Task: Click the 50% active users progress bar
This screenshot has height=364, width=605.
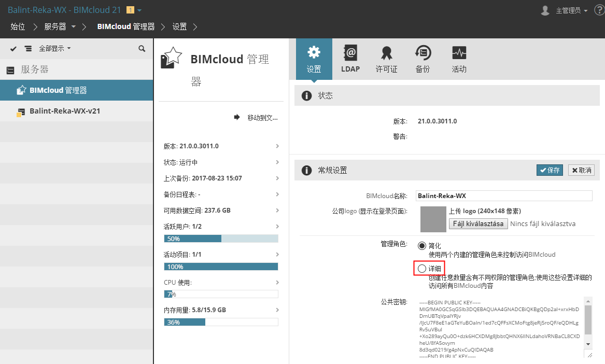Action: pyautogui.click(x=221, y=239)
